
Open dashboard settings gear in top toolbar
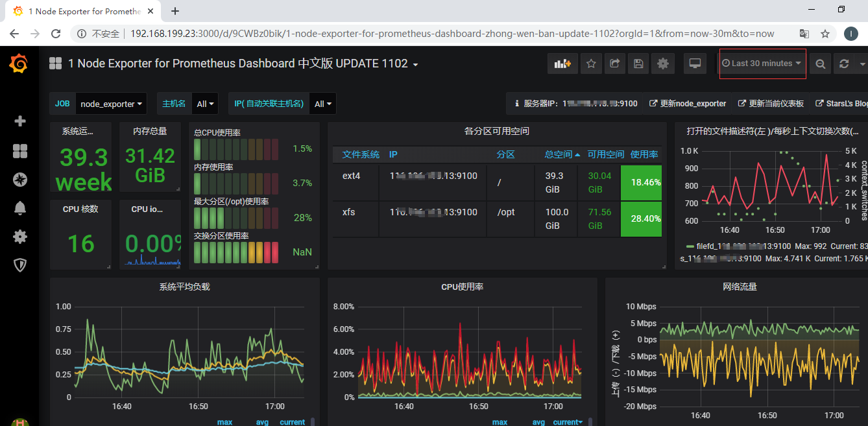point(662,64)
